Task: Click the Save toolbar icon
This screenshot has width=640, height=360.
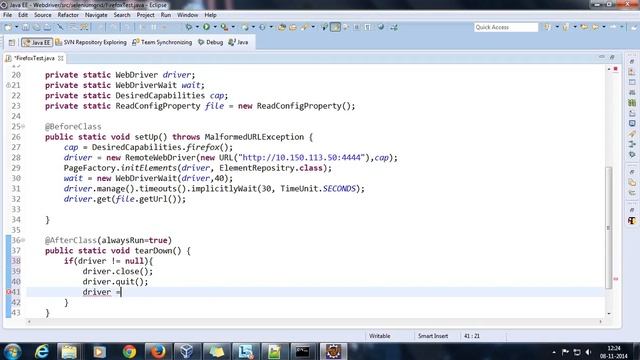Action: coord(26,27)
